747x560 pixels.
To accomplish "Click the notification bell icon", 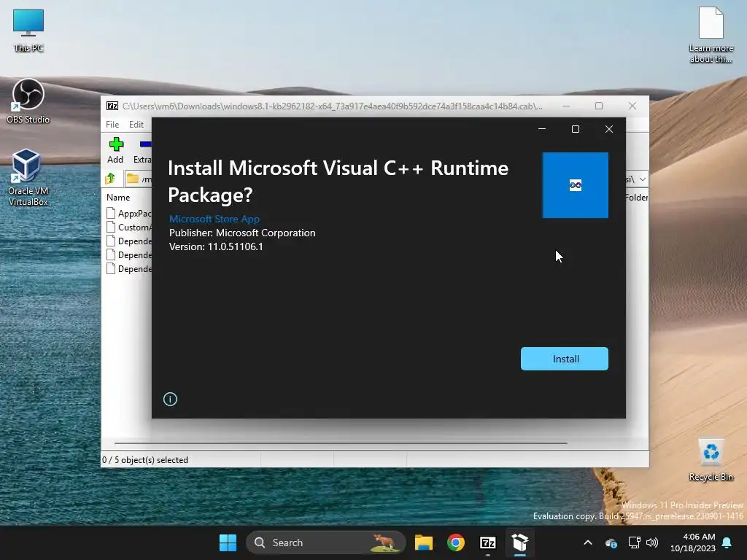I will pyautogui.click(x=727, y=542).
